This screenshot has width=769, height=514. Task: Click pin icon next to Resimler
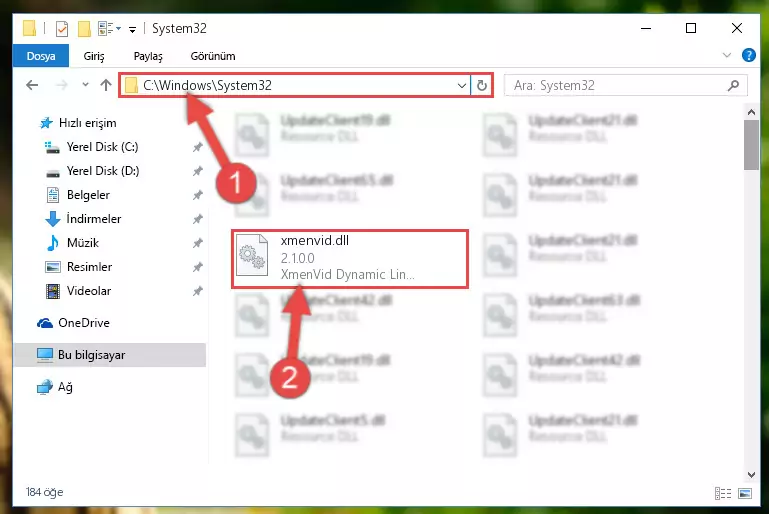click(x=197, y=267)
